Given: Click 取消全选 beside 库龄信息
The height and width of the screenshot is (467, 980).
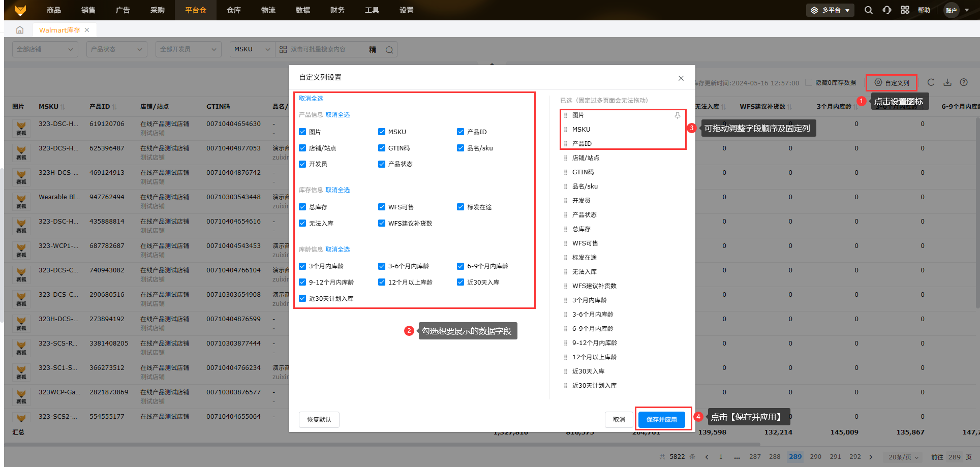Looking at the screenshot, I should [x=338, y=250].
